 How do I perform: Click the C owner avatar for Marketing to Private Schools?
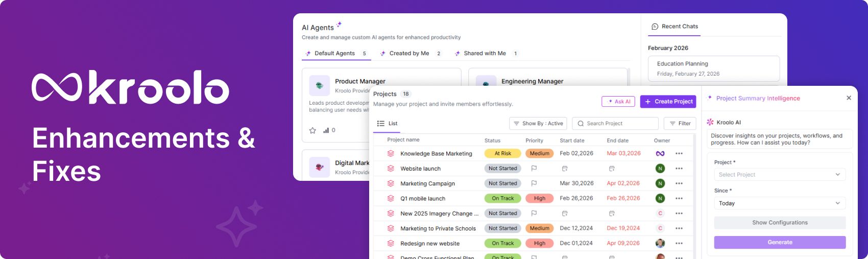(660, 228)
